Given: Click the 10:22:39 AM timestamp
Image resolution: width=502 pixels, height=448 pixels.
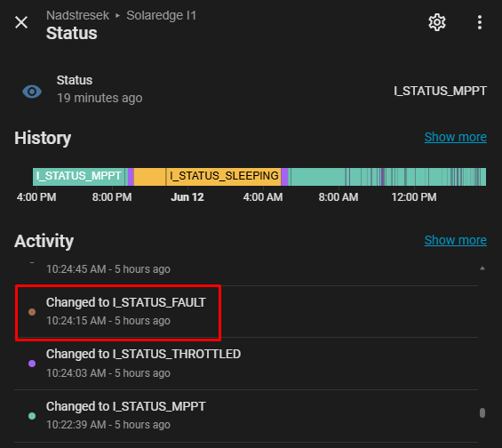Looking at the screenshot, I should (x=108, y=425).
